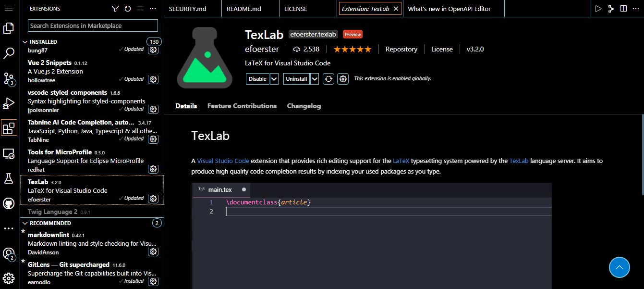Open What's new in OpenAPI Editor tab

[x=454, y=9]
